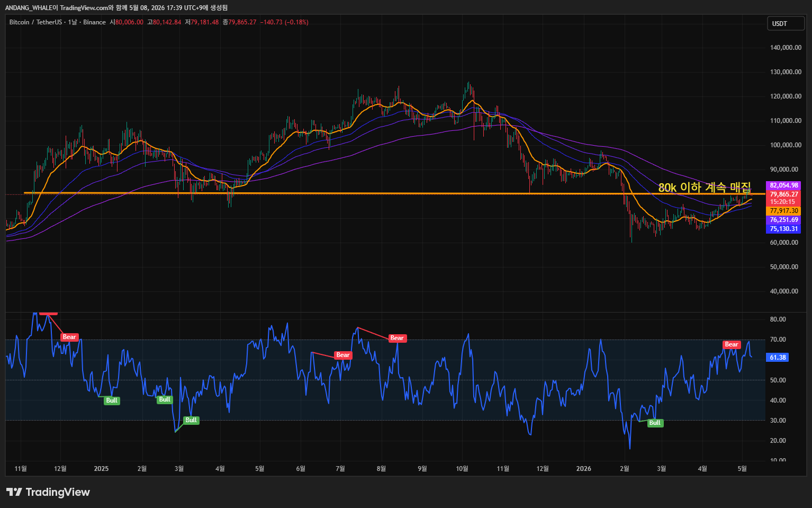Click the 60,000.00 price axis label
Image resolution: width=812 pixels, height=508 pixels.
click(784, 243)
